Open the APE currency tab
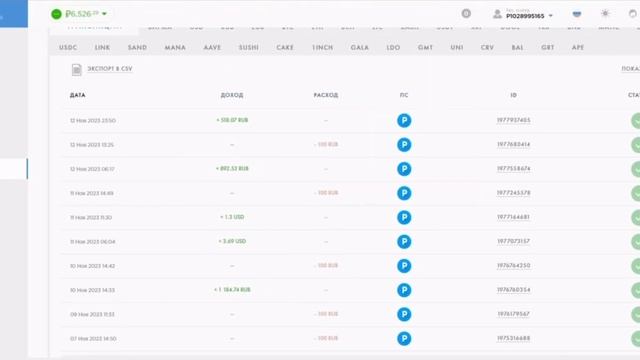 click(578, 47)
